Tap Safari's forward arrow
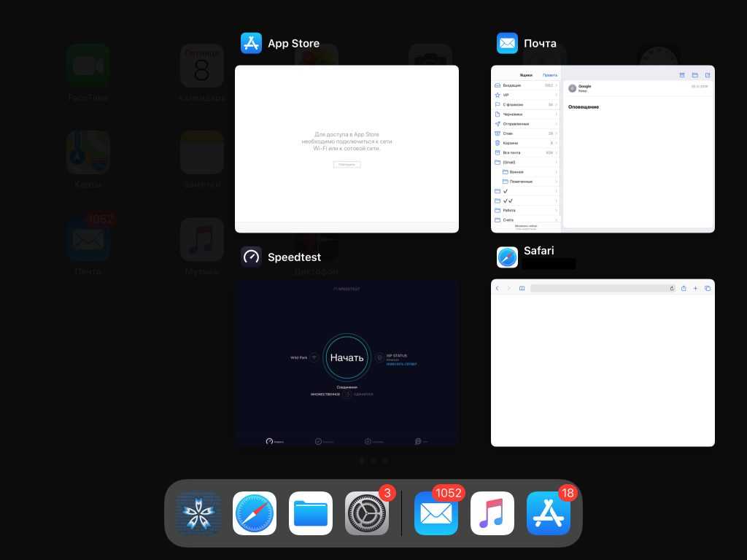Viewport: 747px width, 560px height. 508,288
